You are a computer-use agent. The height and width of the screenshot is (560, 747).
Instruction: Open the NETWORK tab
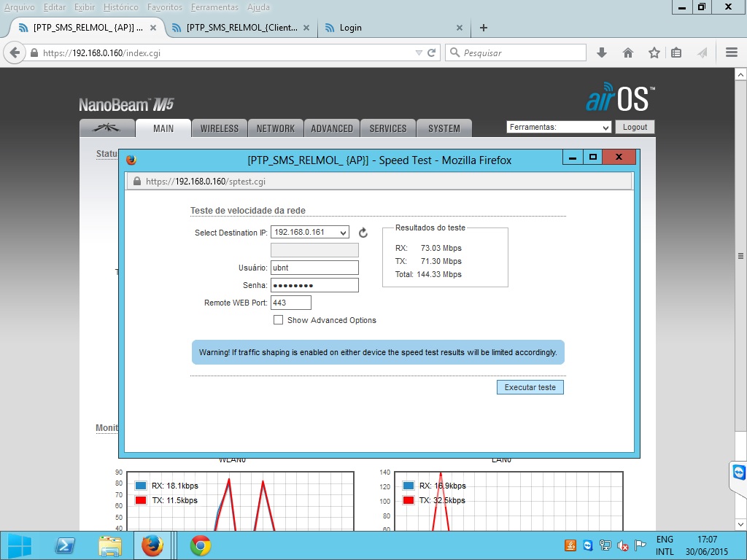pos(275,128)
